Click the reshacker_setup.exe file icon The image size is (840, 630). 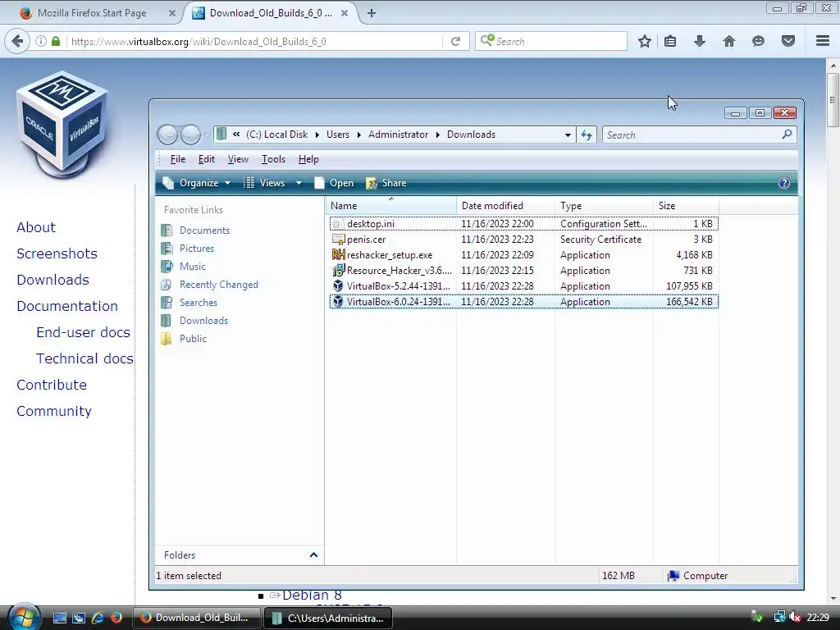point(338,255)
